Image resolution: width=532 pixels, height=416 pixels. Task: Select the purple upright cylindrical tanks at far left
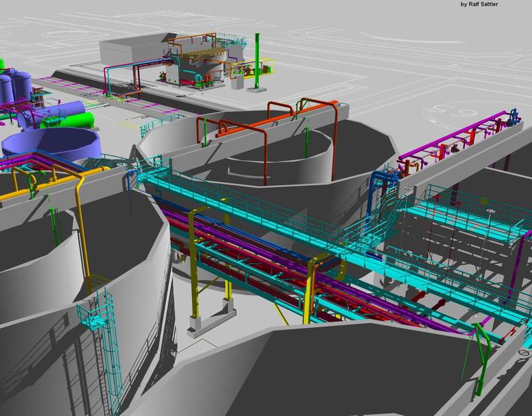(x=17, y=86)
